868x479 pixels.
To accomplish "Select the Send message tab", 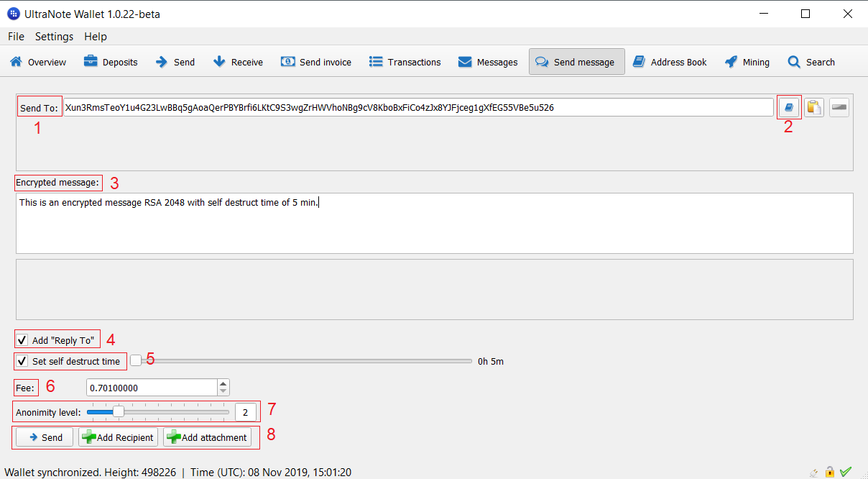I will (x=577, y=62).
